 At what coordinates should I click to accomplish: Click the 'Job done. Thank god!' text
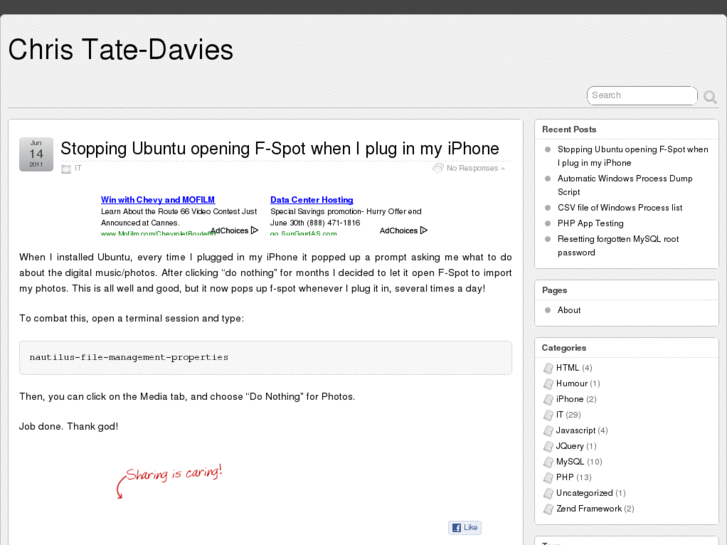69,427
